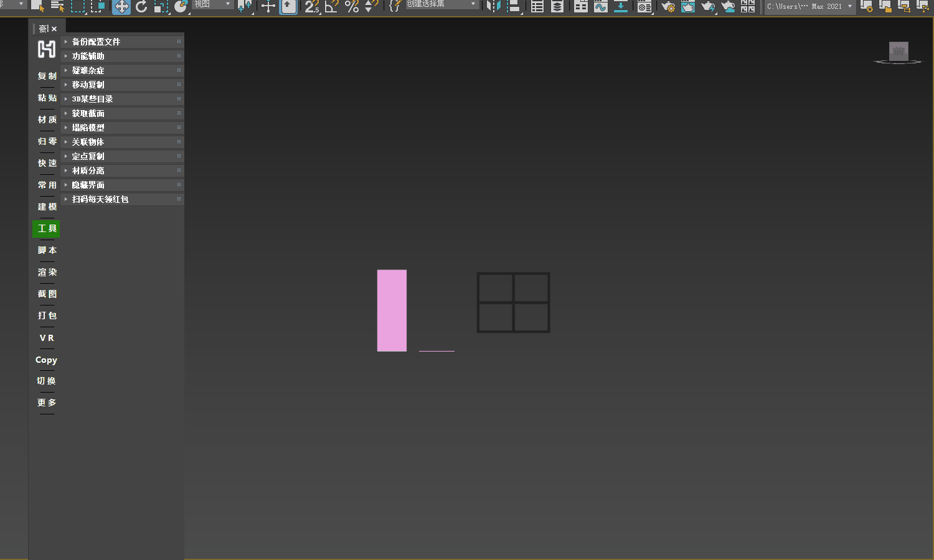This screenshot has height=560, width=934.
Task: Open Render Setup dialog
Action: (668, 6)
